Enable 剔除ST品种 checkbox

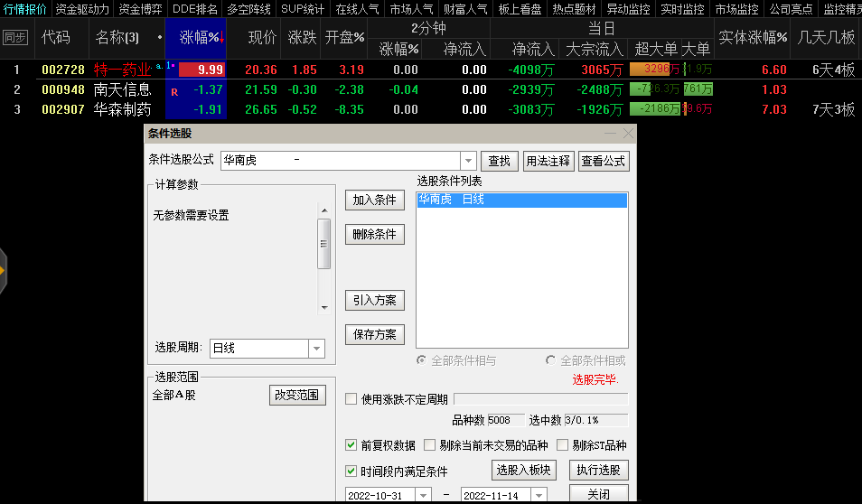click(x=562, y=444)
